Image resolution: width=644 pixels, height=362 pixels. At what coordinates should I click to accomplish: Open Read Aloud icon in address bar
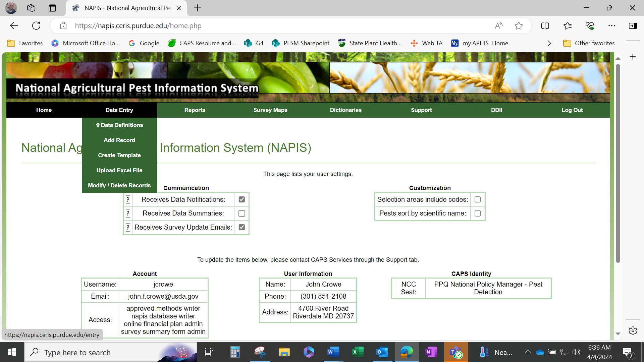click(x=499, y=26)
